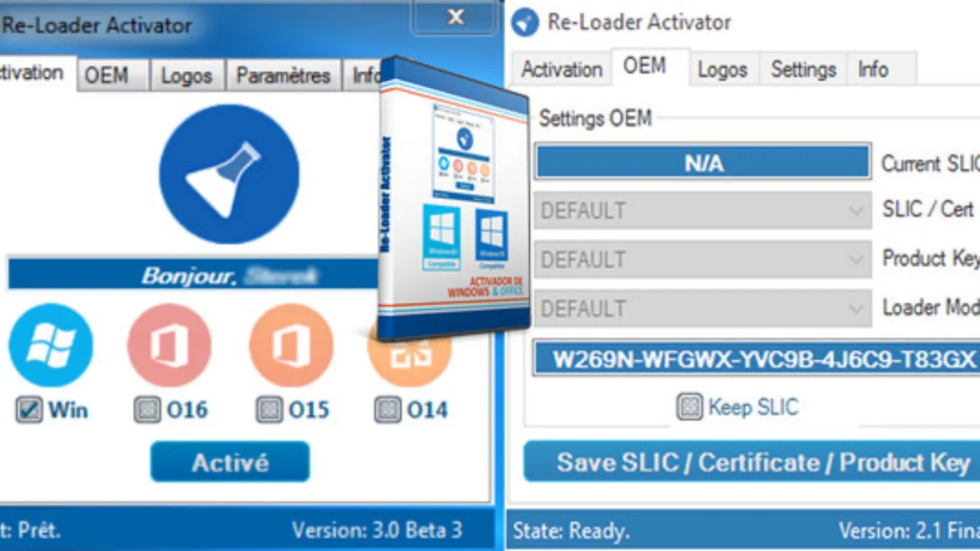Select the Office 2016 red icon
The height and width of the screenshot is (551, 980).
coord(169,345)
